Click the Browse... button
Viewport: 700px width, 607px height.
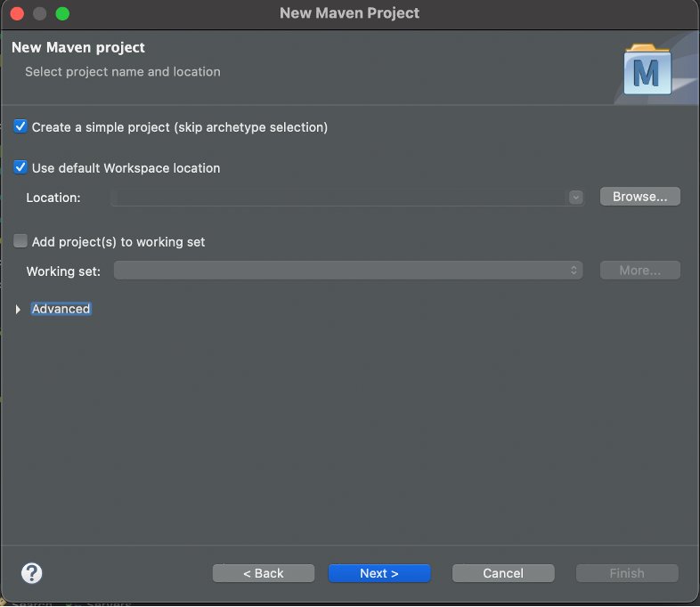639,197
